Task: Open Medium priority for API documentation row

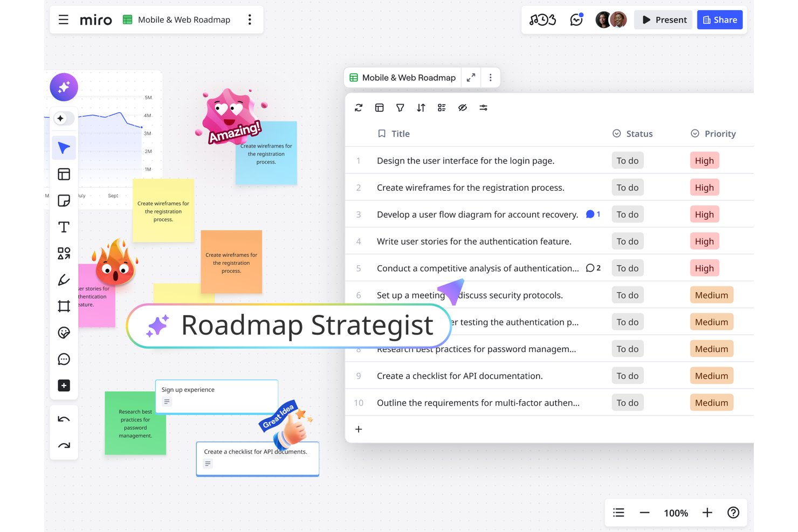Action: pyautogui.click(x=711, y=376)
